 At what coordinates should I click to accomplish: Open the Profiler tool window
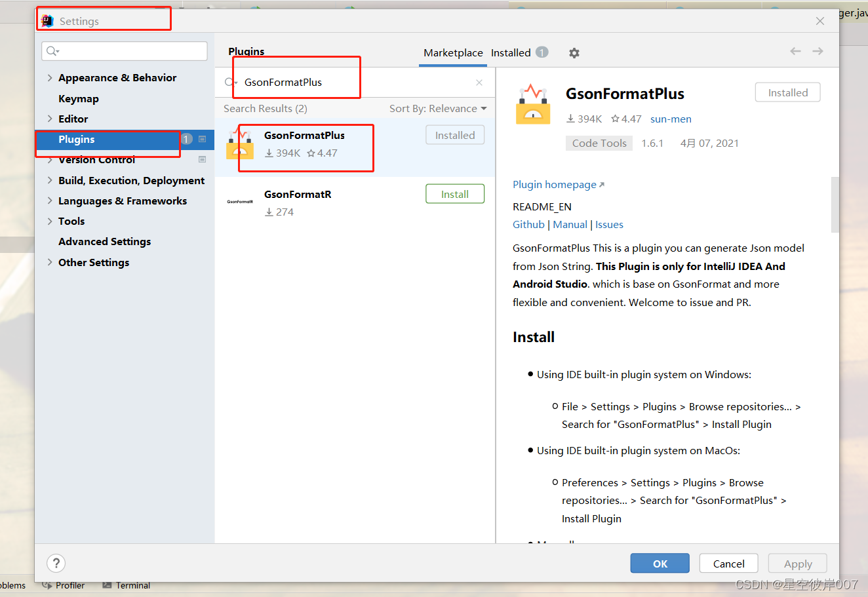(x=64, y=585)
